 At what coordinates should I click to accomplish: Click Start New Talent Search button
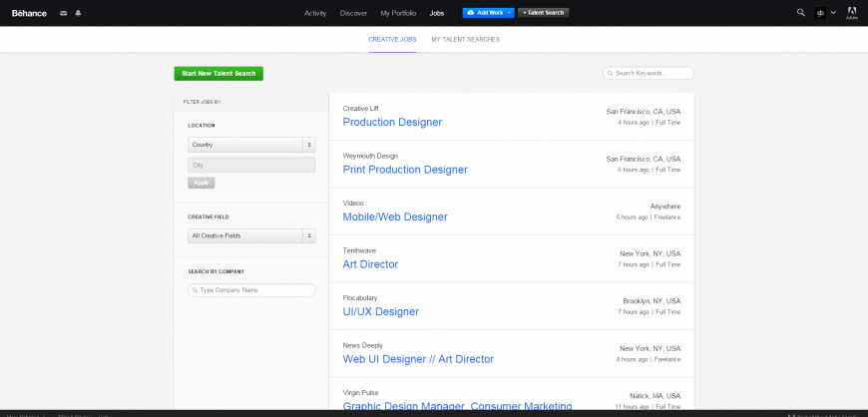coord(218,74)
